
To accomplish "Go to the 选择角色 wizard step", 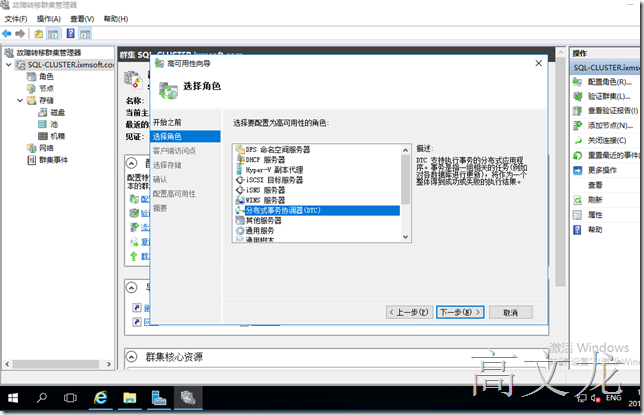I will [x=185, y=136].
